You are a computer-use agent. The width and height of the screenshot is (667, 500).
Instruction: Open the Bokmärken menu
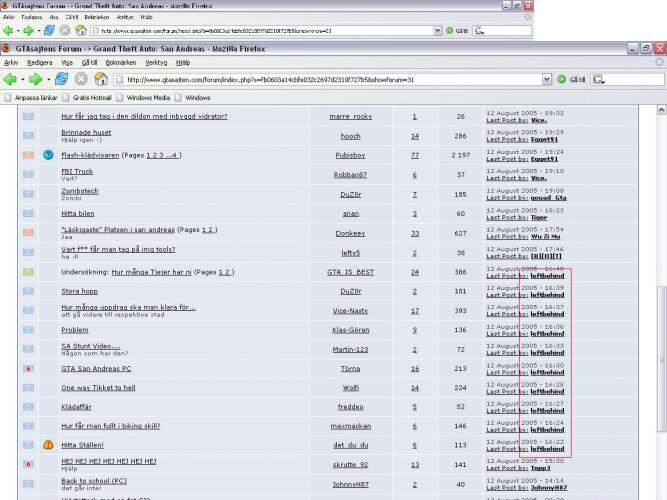pyautogui.click(x=121, y=62)
